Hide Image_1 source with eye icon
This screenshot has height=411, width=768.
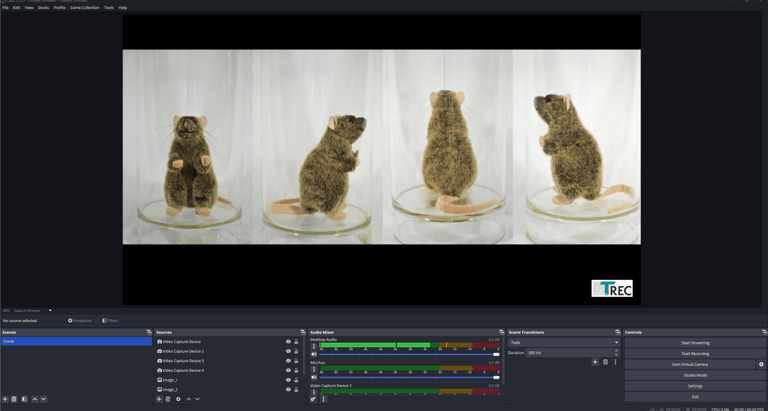(x=288, y=380)
